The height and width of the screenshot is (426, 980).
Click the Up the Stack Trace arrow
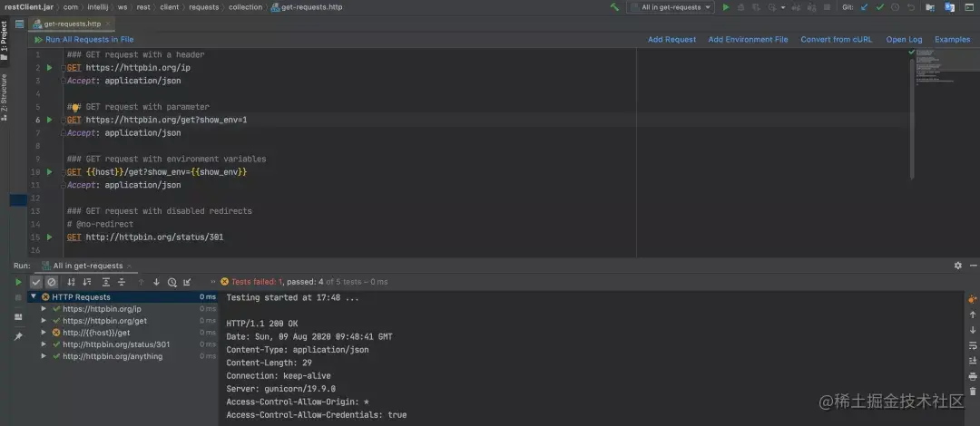click(x=973, y=315)
